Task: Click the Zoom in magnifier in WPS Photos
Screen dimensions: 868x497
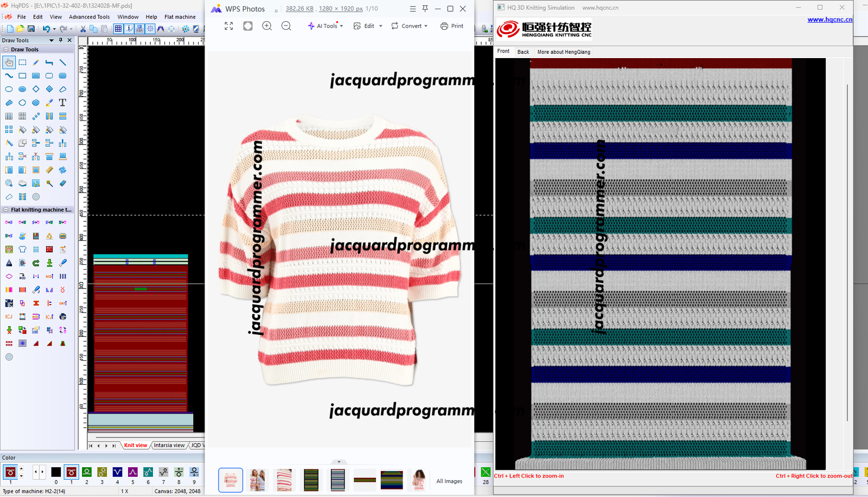Action: click(267, 26)
